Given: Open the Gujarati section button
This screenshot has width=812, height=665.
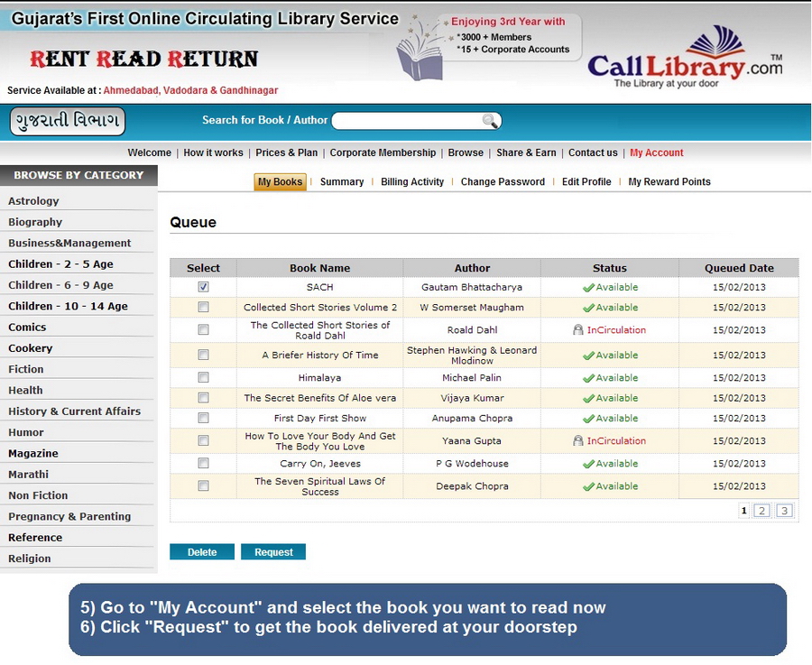Looking at the screenshot, I should pos(68,121).
